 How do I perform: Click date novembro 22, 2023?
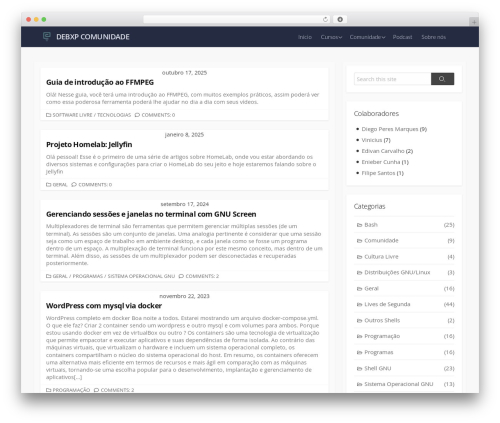(184, 296)
